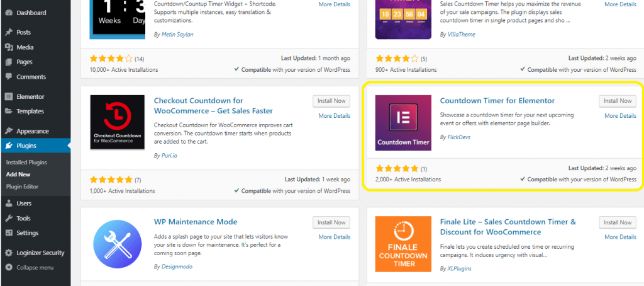Click the Loginizer Security gear icon
This screenshot has width=644, height=286.
(x=9, y=253)
